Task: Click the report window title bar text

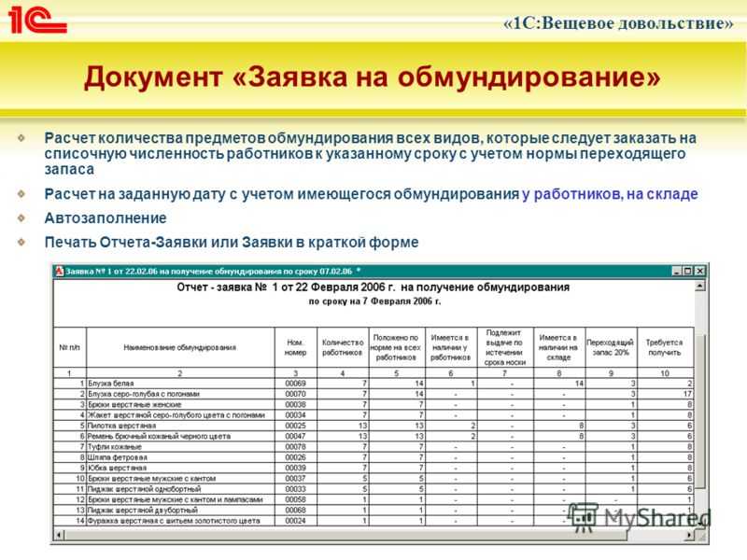Action: 213,271
